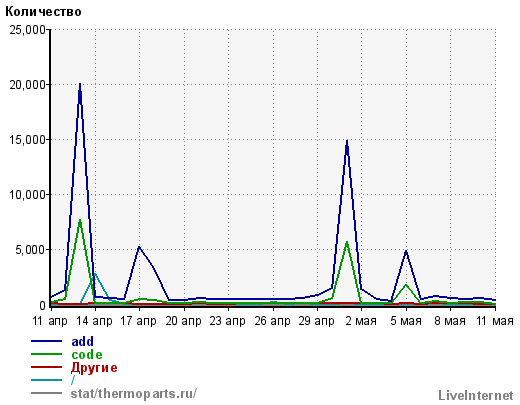Click the teal peak near 14 апр
Screen dimensions: 520x405
point(95,274)
